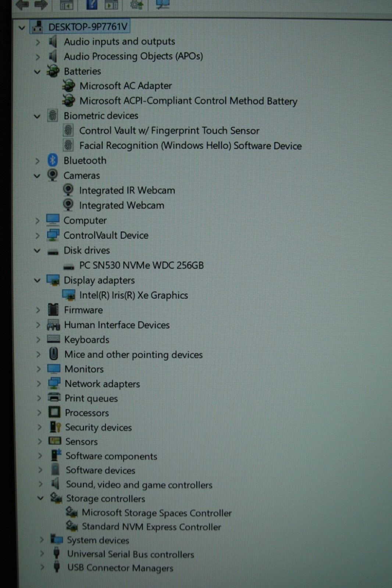Collapse the Storage controllers category
The image size is (392, 588).
pos(40,498)
